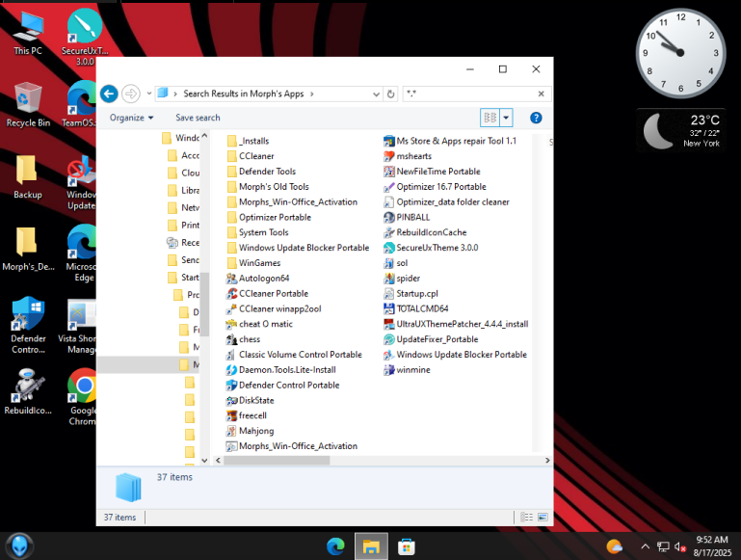Expand the address bar history dropdown

pyautogui.click(x=376, y=94)
